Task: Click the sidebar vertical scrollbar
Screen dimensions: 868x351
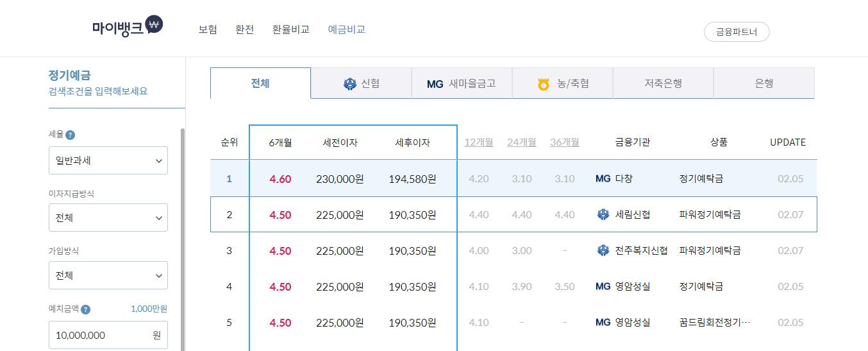Action: point(183,239)
